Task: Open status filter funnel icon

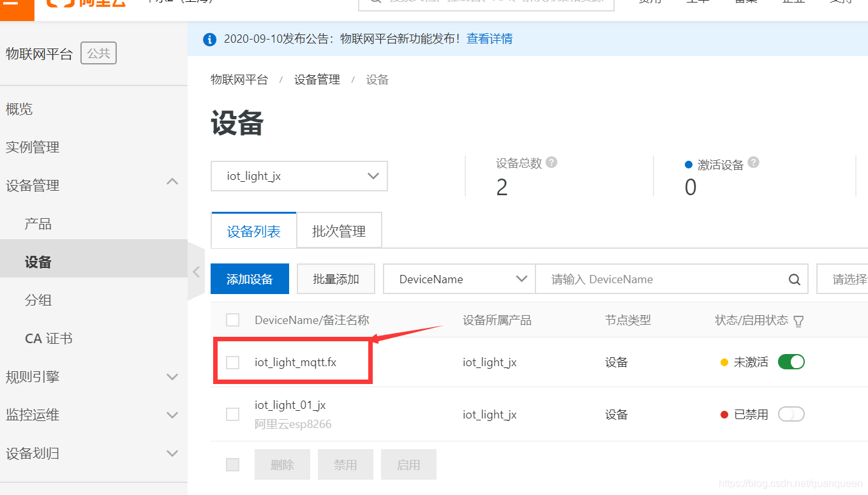Action: (798, 321)
